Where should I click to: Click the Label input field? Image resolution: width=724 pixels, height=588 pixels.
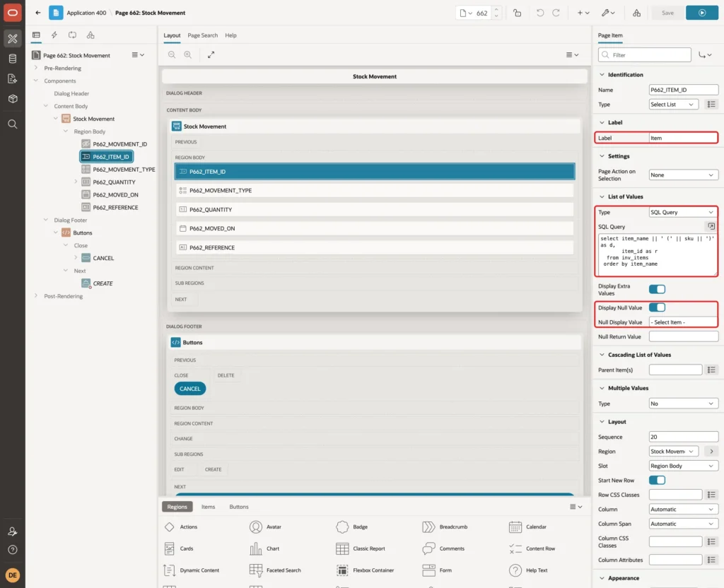pyautogui.click(x=684, y=138)
